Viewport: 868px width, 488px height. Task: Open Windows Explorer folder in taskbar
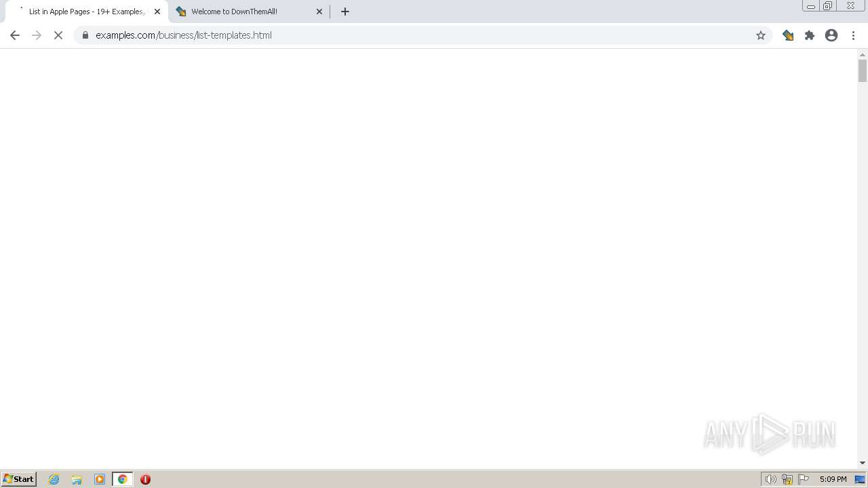(x=77, y=479)
